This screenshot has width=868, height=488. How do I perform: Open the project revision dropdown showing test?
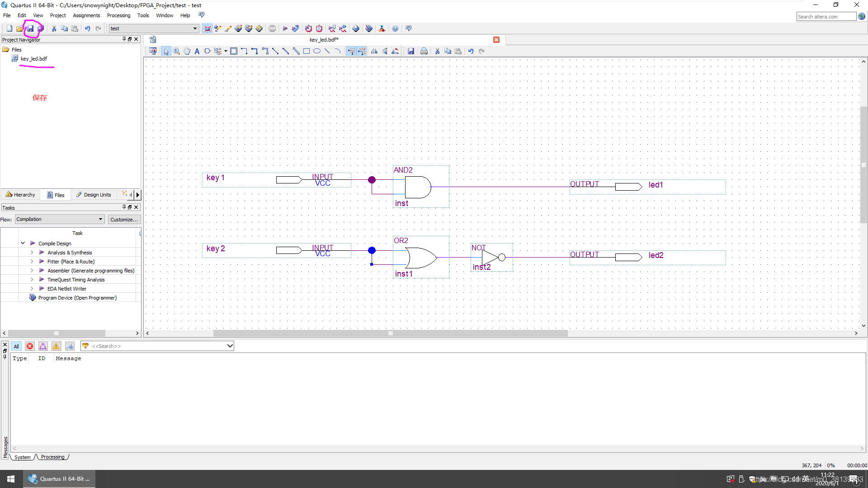coord(154,28)
